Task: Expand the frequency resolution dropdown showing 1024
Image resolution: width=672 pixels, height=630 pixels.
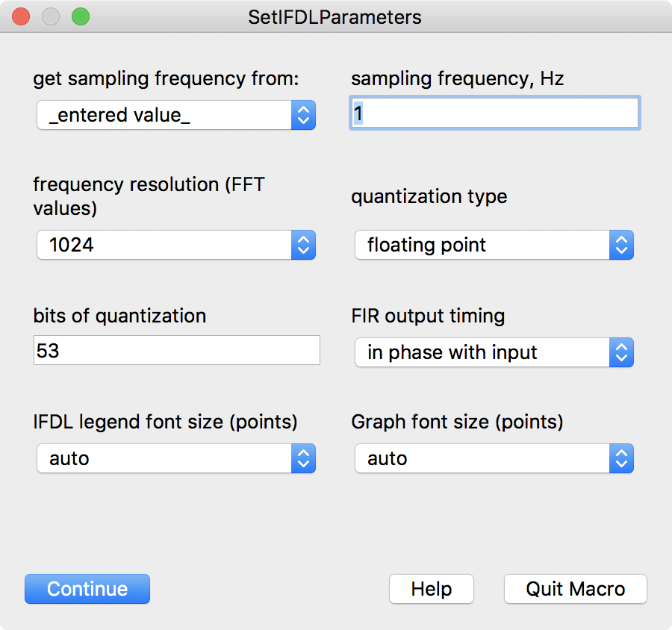Action: (176, 245)
